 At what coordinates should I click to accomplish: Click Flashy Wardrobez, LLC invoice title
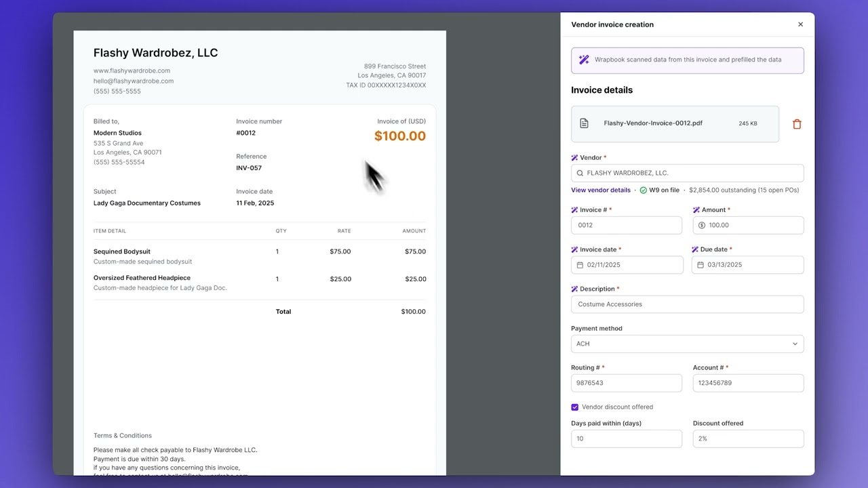[x=155, y=53]
